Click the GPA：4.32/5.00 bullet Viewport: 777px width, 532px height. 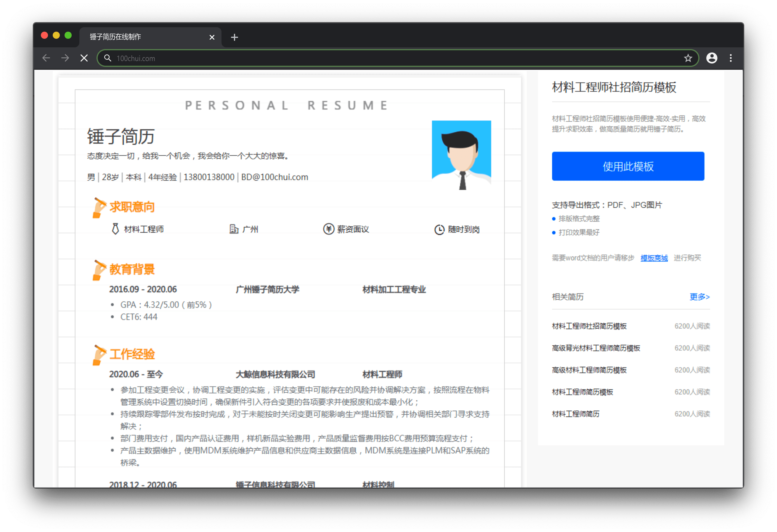pos(166,305)
